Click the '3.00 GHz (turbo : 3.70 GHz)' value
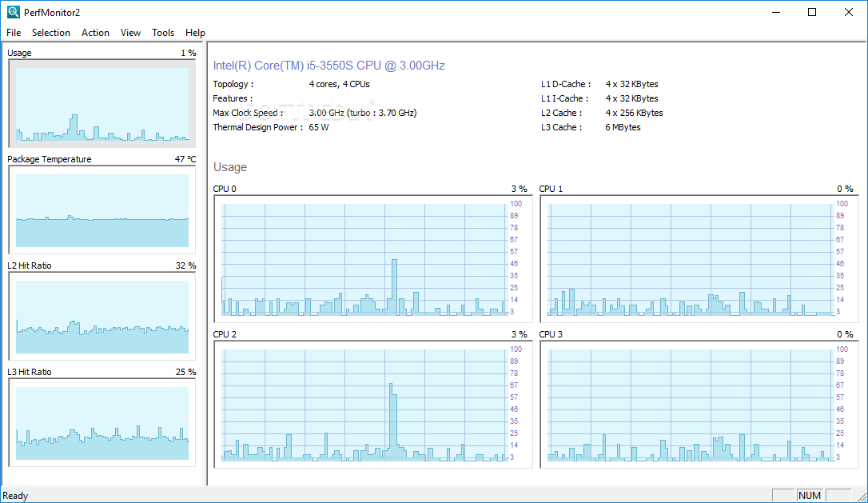Screen dimensions: 868x503 [x=363, y=113]
